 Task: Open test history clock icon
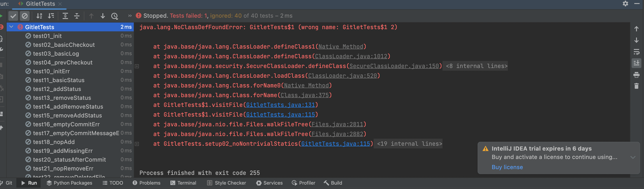click(115, 16)
